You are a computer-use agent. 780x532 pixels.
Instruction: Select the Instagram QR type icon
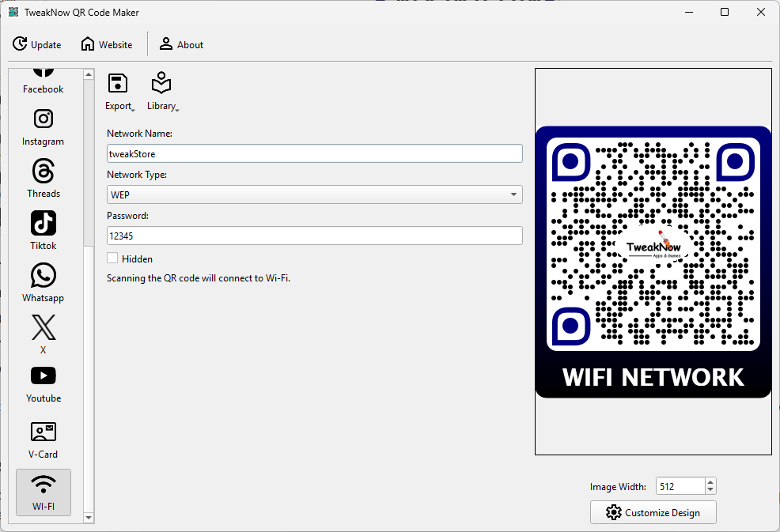click(44, 126)
